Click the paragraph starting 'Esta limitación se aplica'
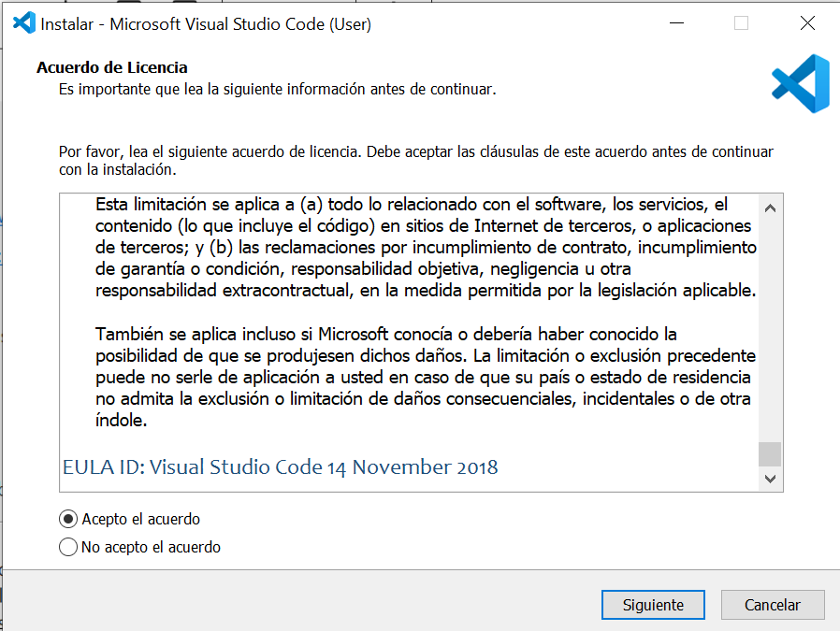The height and width of the screenshot is (631, 840). pyautogui.click(x=426, y=247)
